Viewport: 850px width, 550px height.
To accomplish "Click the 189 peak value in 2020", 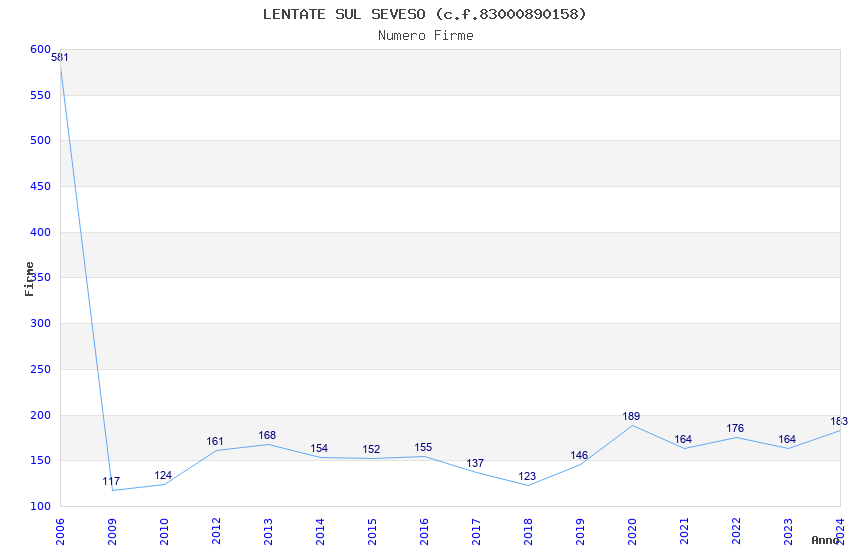I will pyautogui.click(x=631, y=416).
